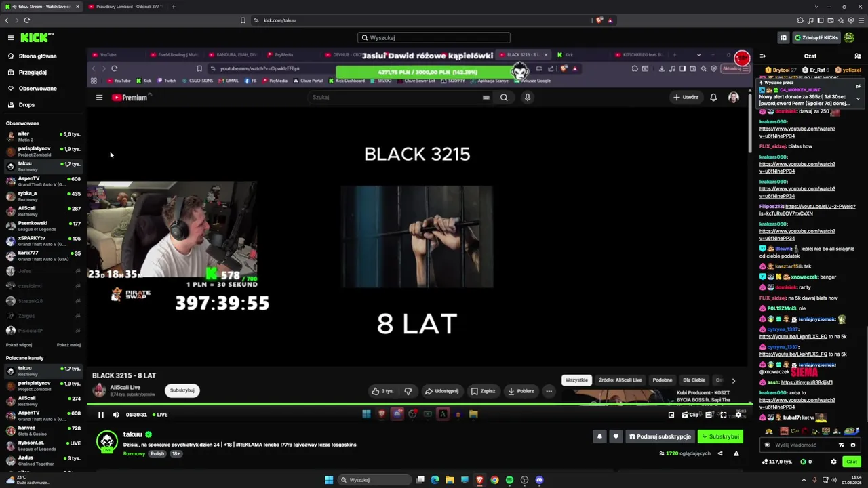Viewport: 868px width, 488px height.
Task: Switch the player to fullscreen
Action: (724, 415)
